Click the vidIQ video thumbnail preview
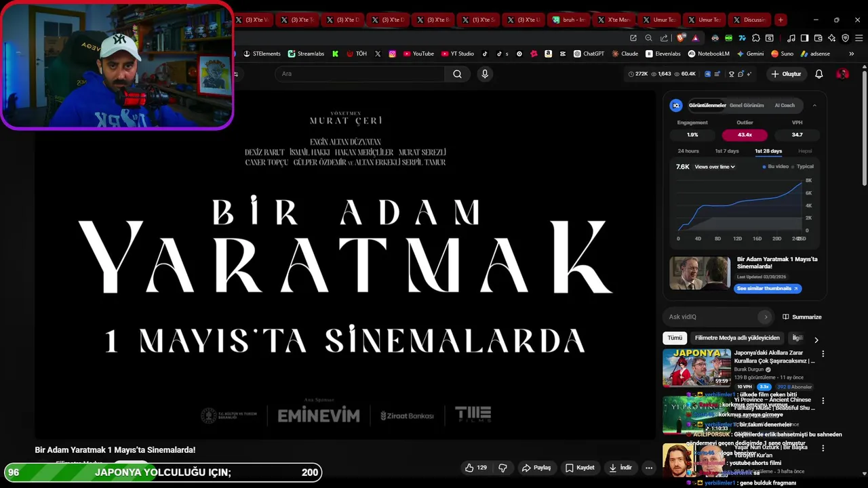The image size is (868, 488). pos(700,273)
